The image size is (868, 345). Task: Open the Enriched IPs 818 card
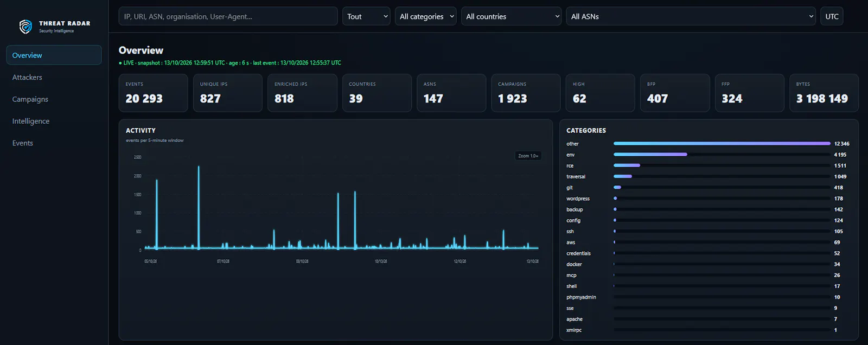pos(302,93)
